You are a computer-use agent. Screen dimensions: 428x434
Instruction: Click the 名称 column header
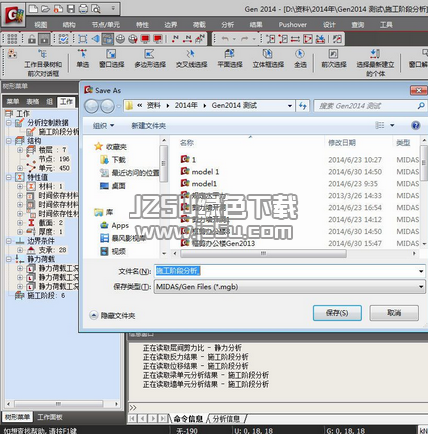coord(187,143)
